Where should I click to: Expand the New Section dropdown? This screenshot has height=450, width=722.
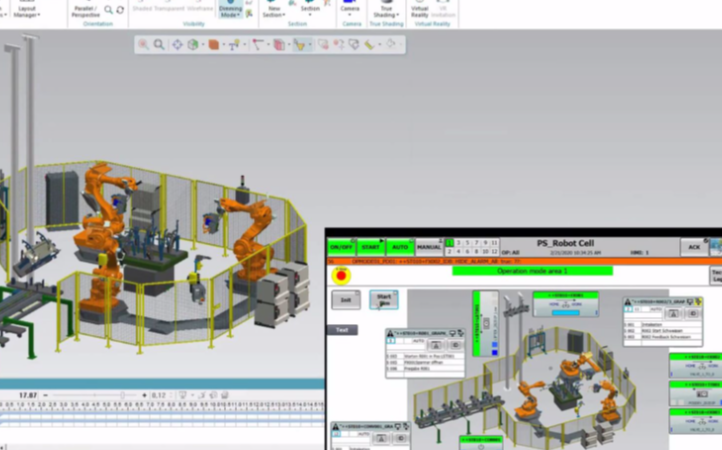coord(272,11)
